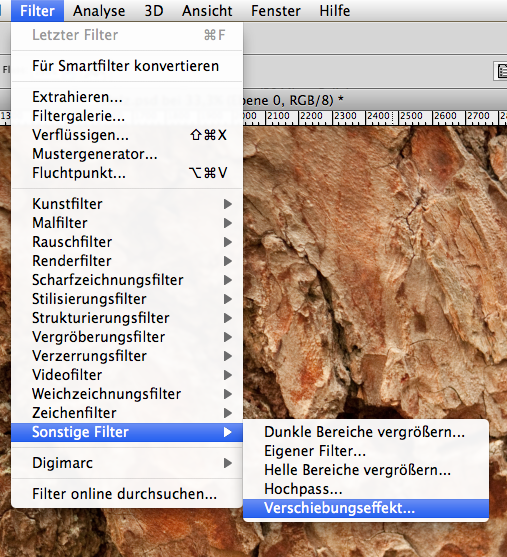Expand the Zeichenfilter submenu
The height and width of the screenshot is (557, 507).
tap(127, 413)
